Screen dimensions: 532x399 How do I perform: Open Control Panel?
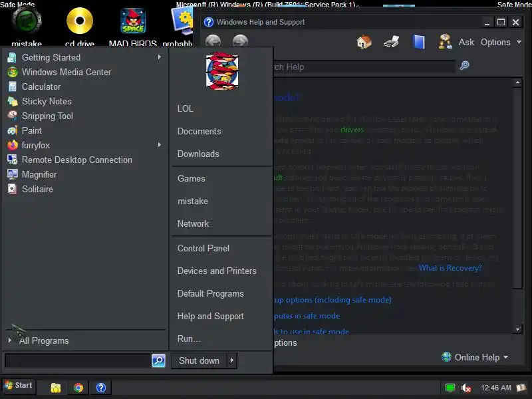[x=203, y=248]
